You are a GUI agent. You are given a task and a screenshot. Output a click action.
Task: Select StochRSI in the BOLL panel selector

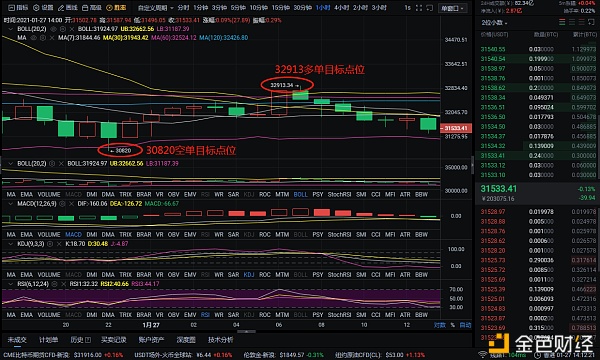point(339,194)
